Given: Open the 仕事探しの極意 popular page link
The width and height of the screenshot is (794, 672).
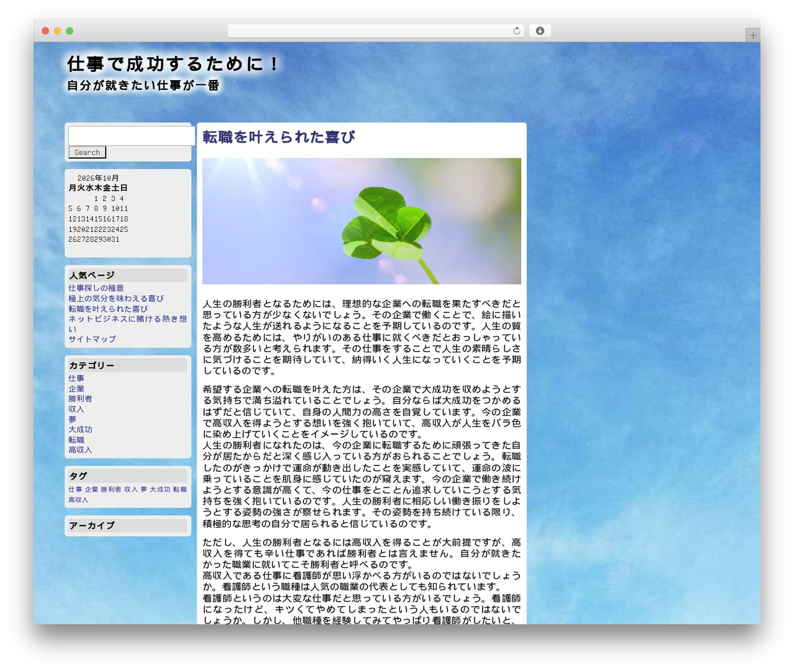Looking at the screenshot, I should pos(96,288).
